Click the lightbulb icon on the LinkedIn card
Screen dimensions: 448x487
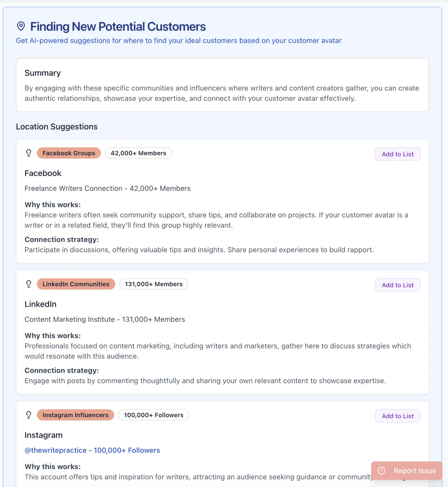click(x=29, y=284)
